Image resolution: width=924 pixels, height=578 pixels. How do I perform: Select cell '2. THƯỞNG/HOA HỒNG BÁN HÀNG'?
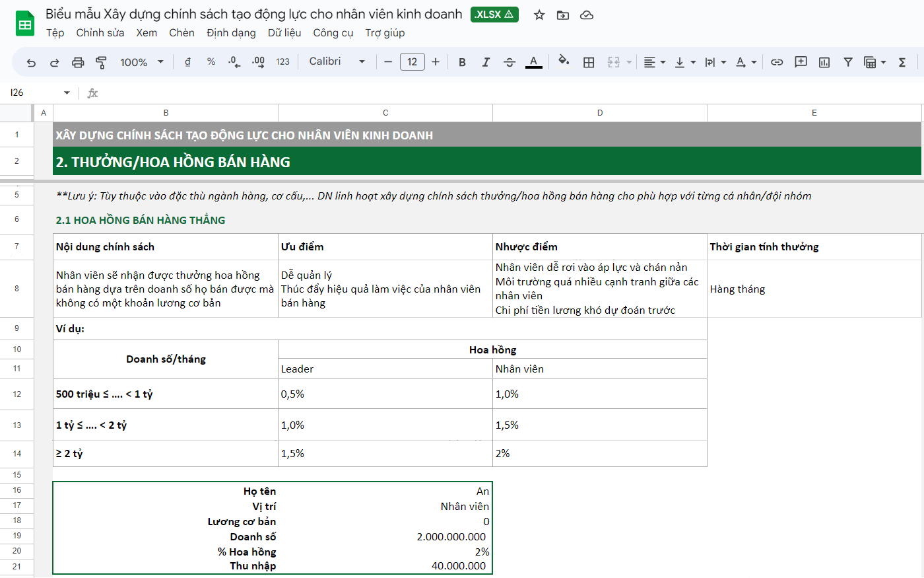487,161
